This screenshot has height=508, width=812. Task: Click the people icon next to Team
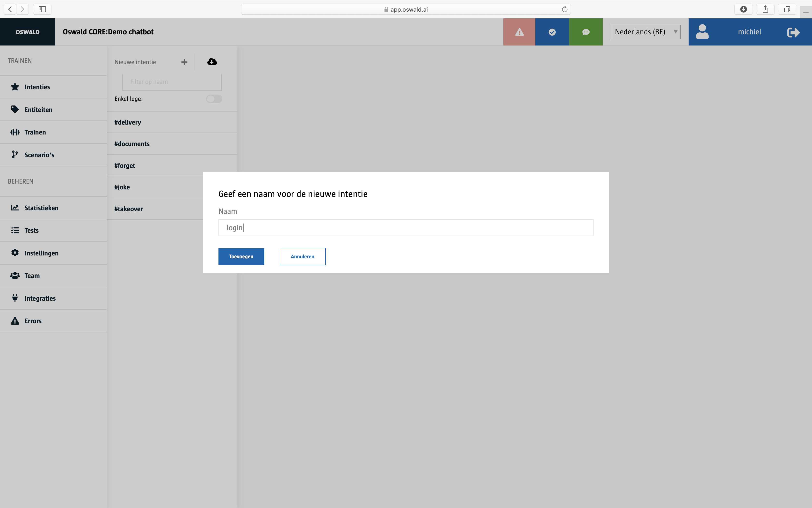pos(15,276)
